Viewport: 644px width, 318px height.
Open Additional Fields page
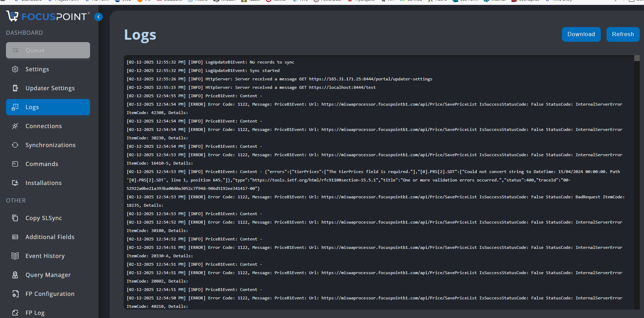50,237
